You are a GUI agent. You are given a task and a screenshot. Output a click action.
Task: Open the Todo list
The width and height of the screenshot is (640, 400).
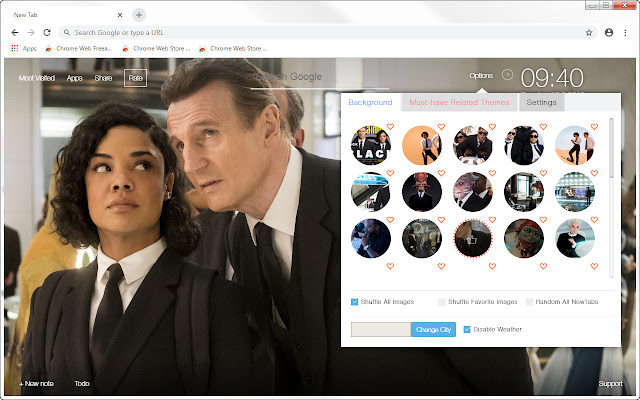click(82, 384)
